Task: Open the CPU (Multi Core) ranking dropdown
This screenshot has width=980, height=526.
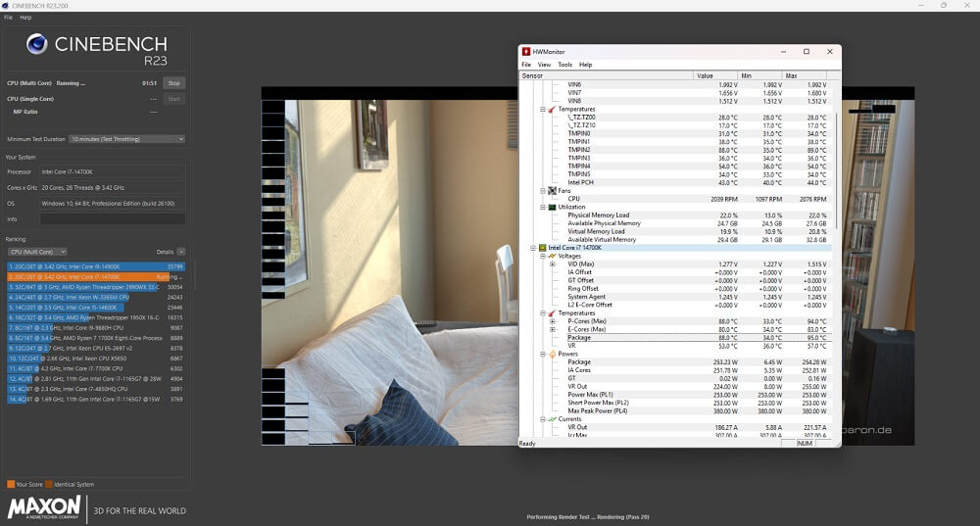Action: coord(37,252)
